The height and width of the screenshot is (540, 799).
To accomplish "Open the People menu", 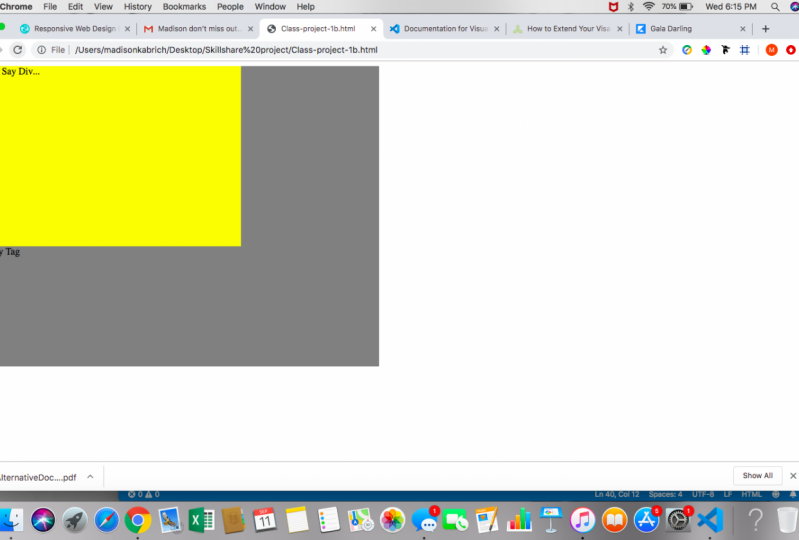I will [x=230, y=7].
